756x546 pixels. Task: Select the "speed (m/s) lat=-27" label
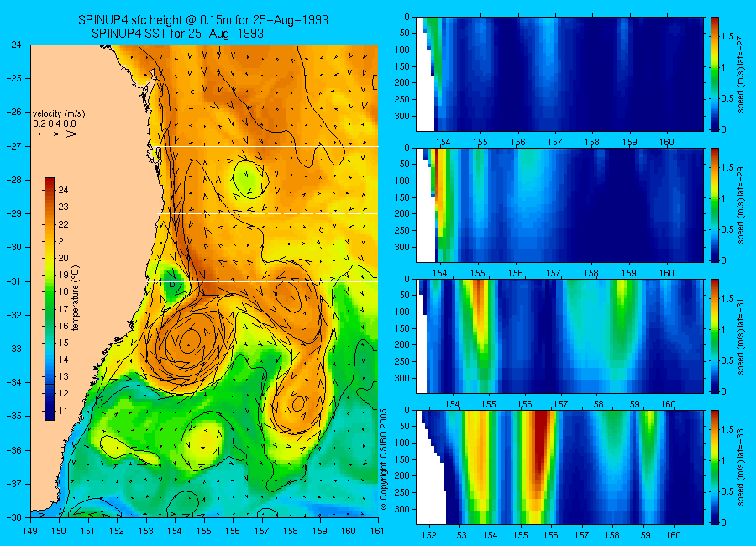742,74
